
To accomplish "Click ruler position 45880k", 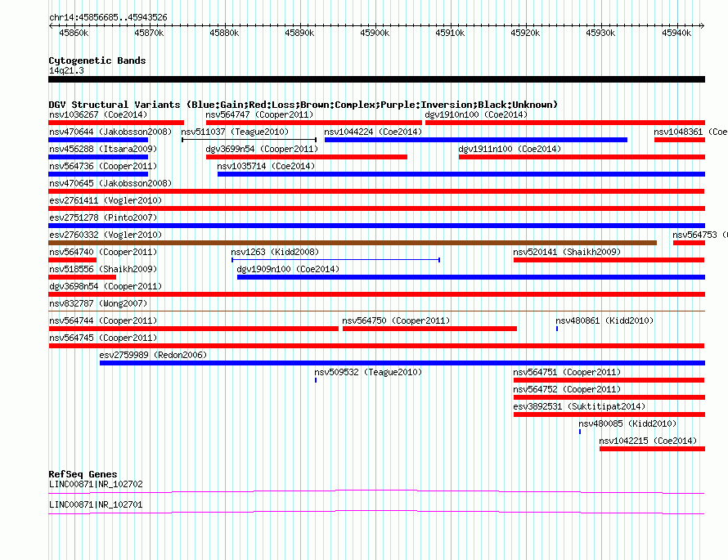I will 224,33.
